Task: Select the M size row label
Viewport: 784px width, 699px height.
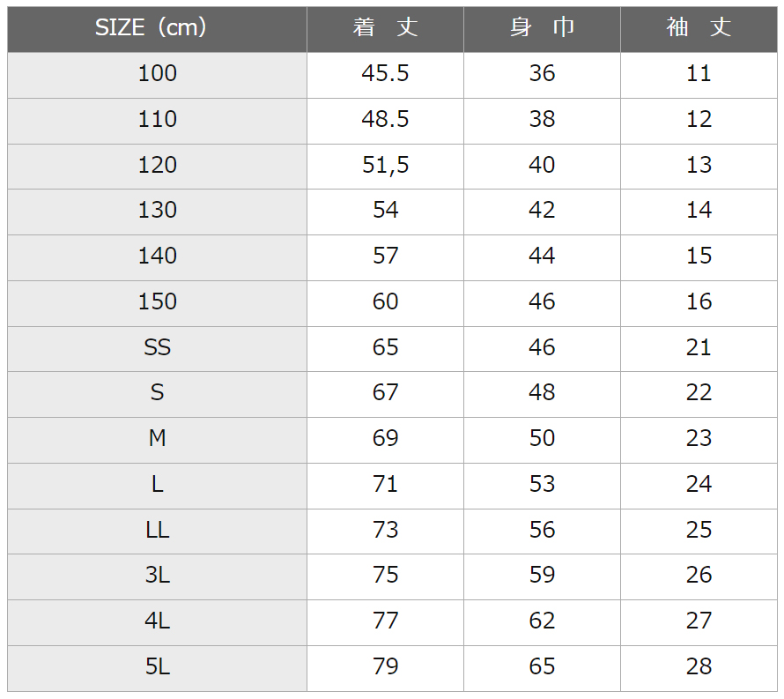Action: point(157,440)
